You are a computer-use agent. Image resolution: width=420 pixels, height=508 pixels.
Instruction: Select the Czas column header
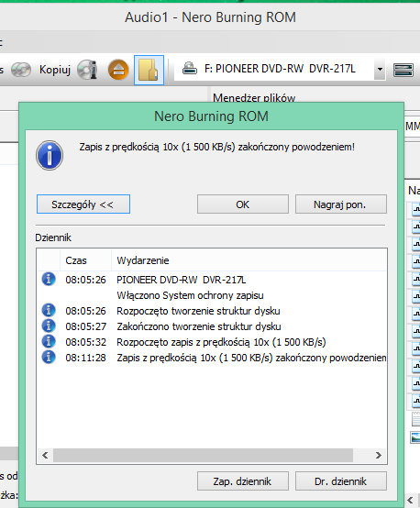tap(85, 260)
